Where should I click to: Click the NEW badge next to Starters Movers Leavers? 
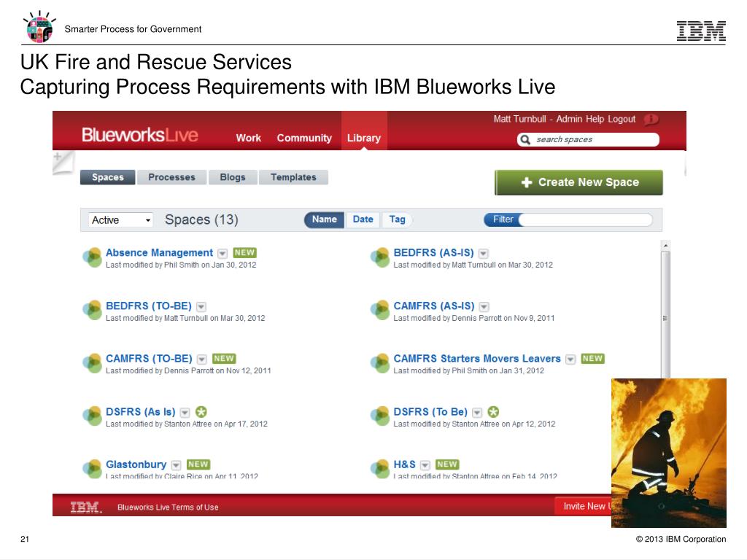(592, 359)
